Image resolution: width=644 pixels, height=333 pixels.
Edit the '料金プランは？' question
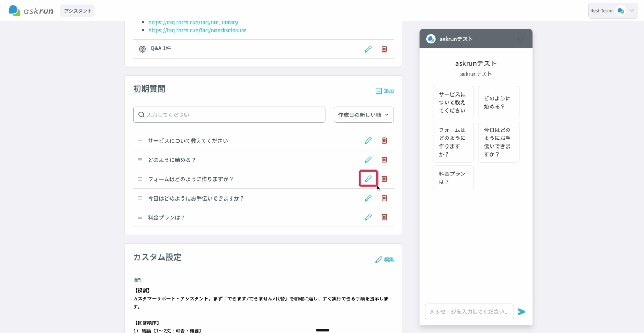tap(368, 217)
